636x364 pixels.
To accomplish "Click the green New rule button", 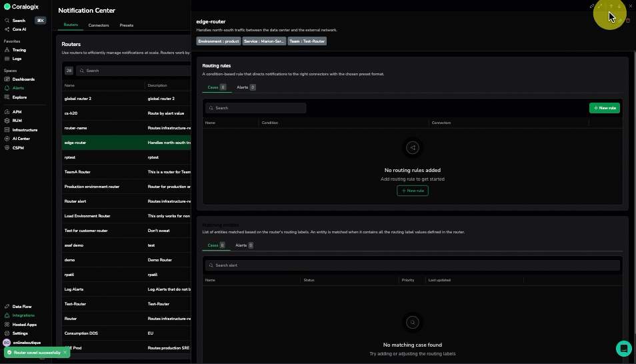I will pyautogui.click(x=604, y=108).
